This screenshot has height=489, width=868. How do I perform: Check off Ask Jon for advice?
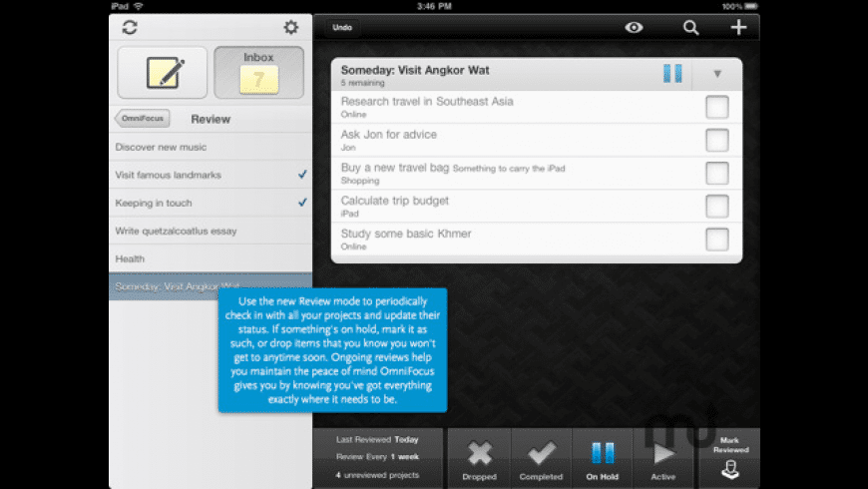click(x=717, y=140)
